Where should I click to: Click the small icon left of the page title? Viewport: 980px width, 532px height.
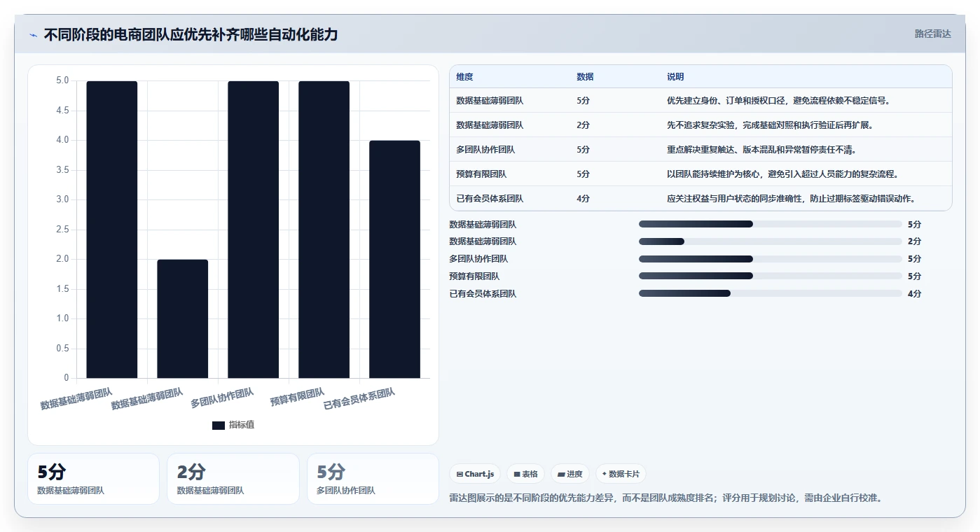pos(33,35)
